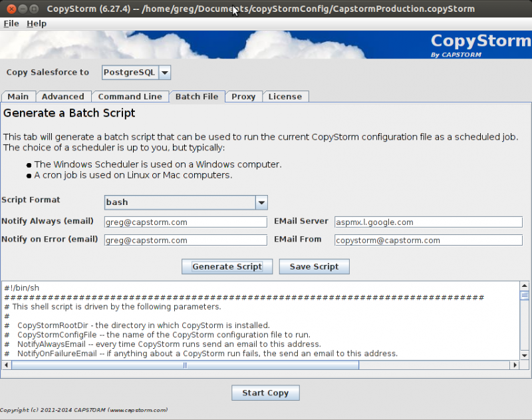
Task: Click the NotifyAlwaysEmail comment line
Action: 162,344
